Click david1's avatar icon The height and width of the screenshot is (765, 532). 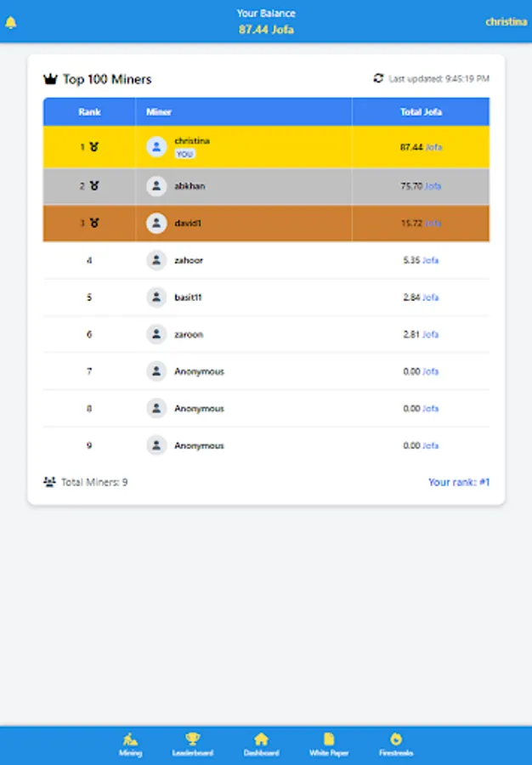(156, 224)
